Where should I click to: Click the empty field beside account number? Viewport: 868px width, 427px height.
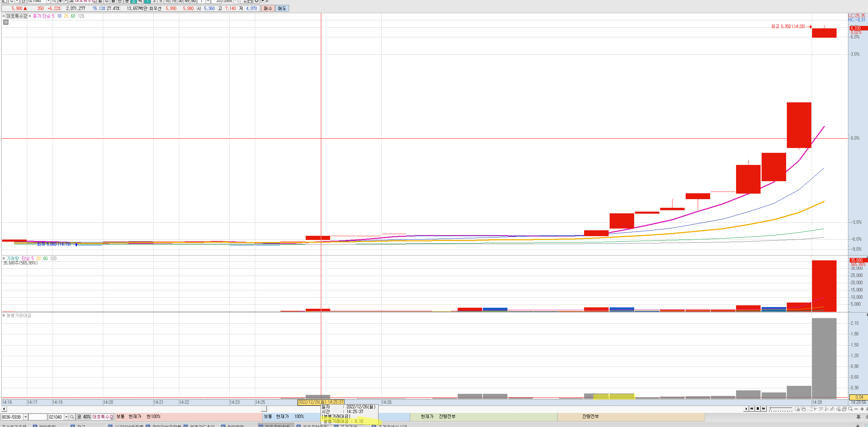click(38, 417)
